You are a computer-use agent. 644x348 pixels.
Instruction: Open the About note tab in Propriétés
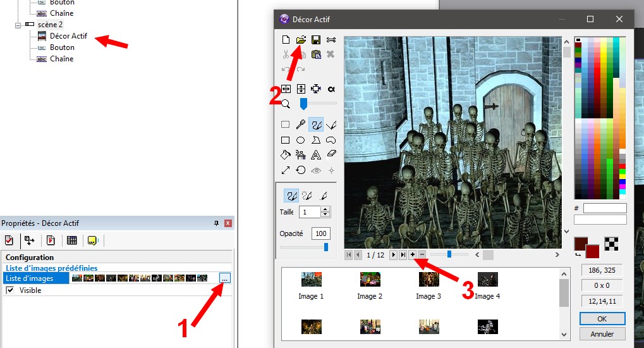coord(93,240)
